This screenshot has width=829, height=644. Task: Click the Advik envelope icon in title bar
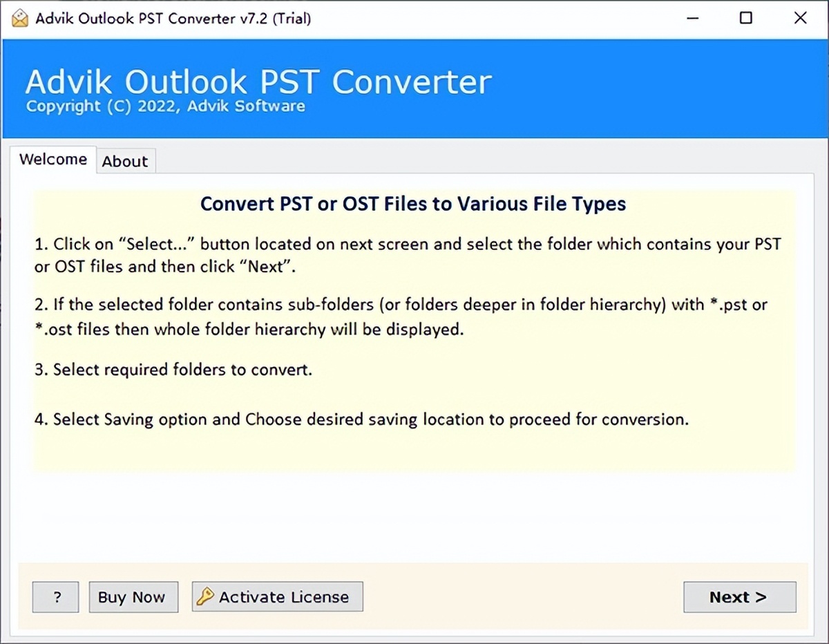pyautogui.click(x=19, y=18)
